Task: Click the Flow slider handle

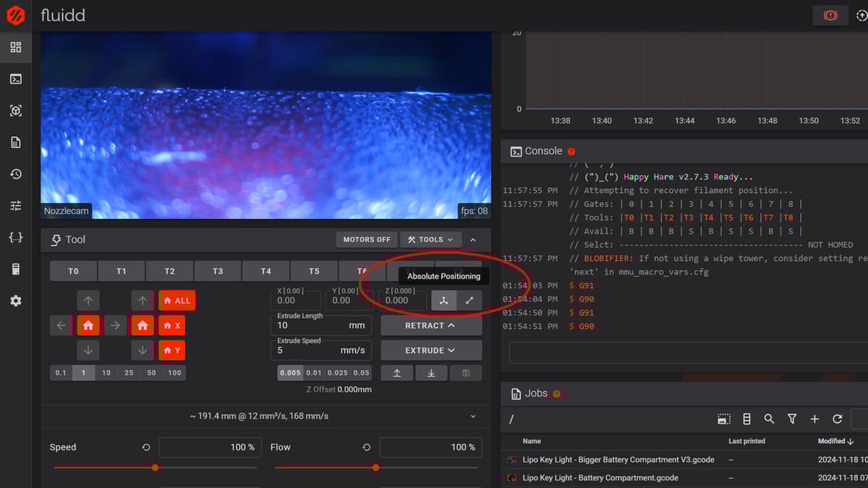Action: [x=375, y=468]
